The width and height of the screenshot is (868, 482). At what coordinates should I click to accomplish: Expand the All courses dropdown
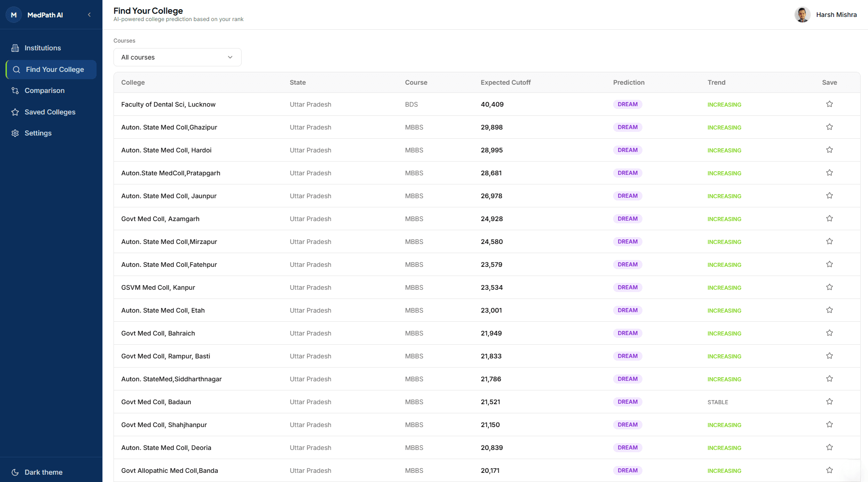pyautogui.click(x=177, y=57)
